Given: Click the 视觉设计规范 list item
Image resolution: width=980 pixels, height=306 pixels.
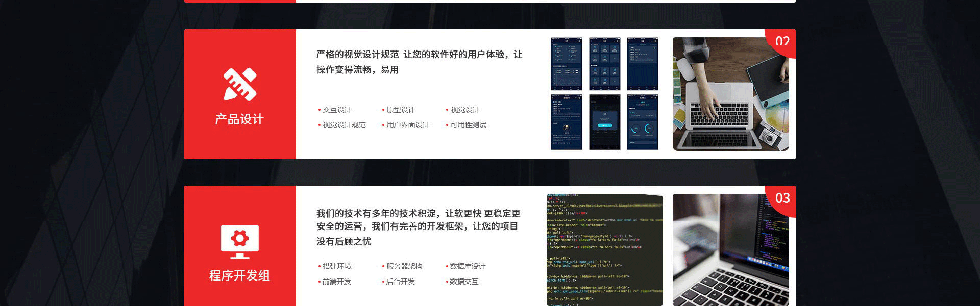Looking at the screenshot, I should pos(344,125).
